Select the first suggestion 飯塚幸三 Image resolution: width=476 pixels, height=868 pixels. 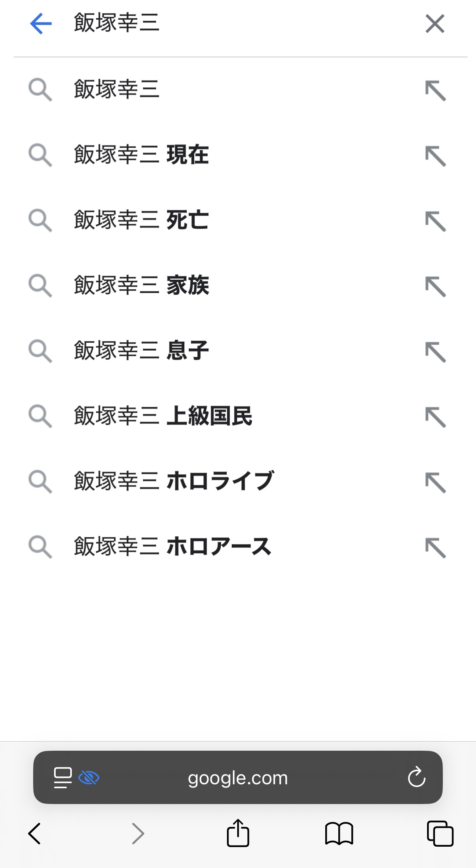coord(117,90)
